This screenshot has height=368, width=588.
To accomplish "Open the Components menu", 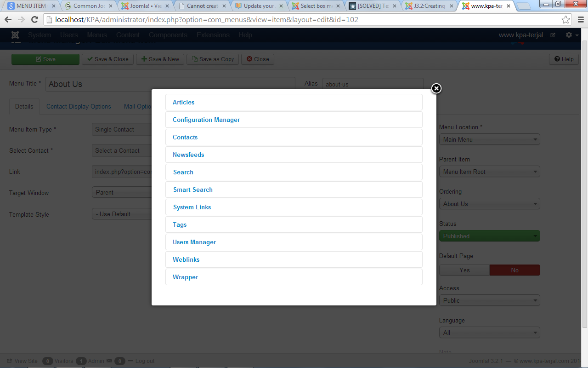I will click(x=167, y=34).
